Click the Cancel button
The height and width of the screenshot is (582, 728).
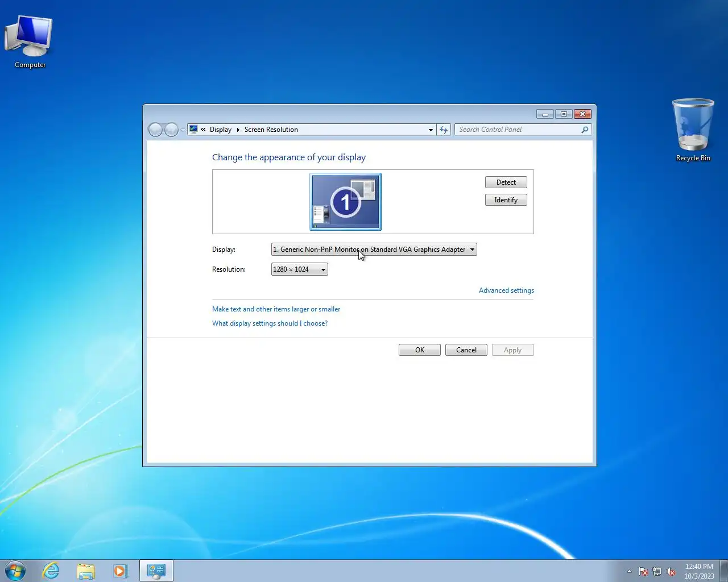[x=466, y=350]
